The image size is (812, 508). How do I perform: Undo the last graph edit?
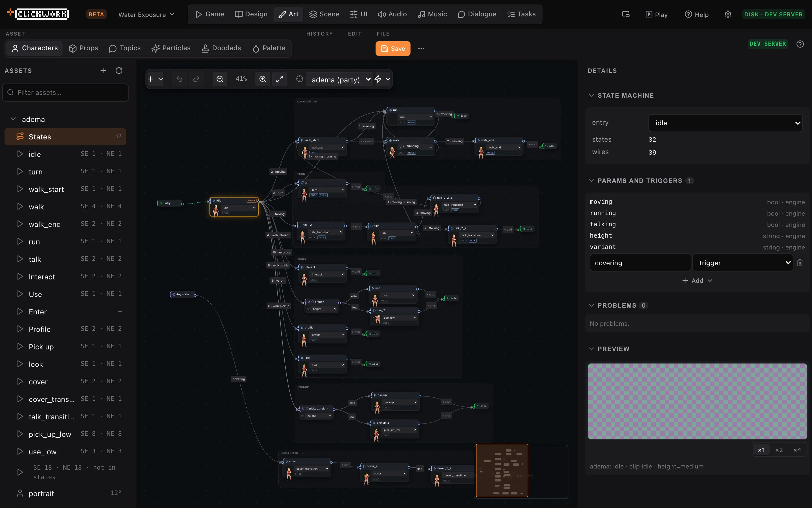coord(179,79)
